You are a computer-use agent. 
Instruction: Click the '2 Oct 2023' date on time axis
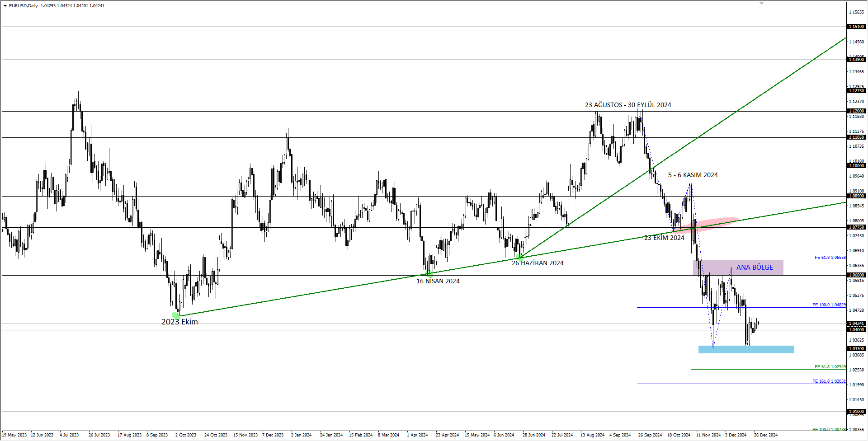(186, 435)
